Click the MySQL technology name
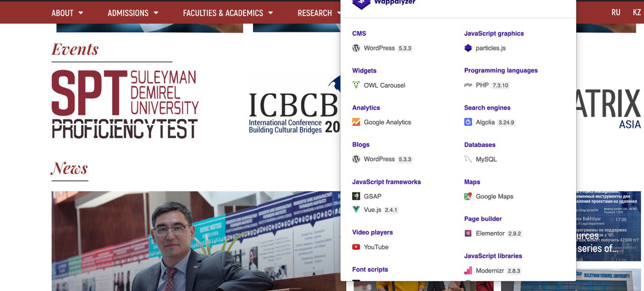Screen dimensions: 644x291 [x=487, y=159]
